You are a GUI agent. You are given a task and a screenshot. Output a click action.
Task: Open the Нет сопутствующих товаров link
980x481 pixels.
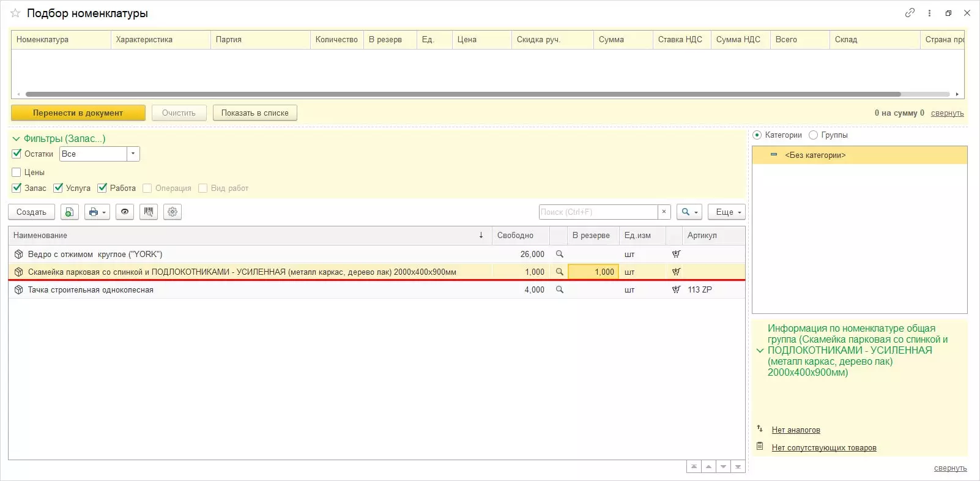[x=824, y=447]
